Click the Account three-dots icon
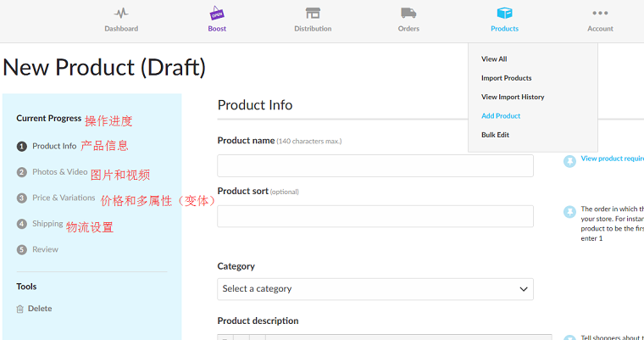Screen dimensions: 644x340 600,14
